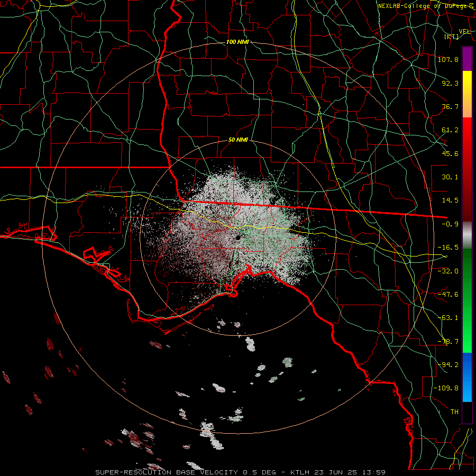The height and width of the screenshot is (476, 476).
Task: Click the 30.1 value on velocity scale
Action: point(450,177)
